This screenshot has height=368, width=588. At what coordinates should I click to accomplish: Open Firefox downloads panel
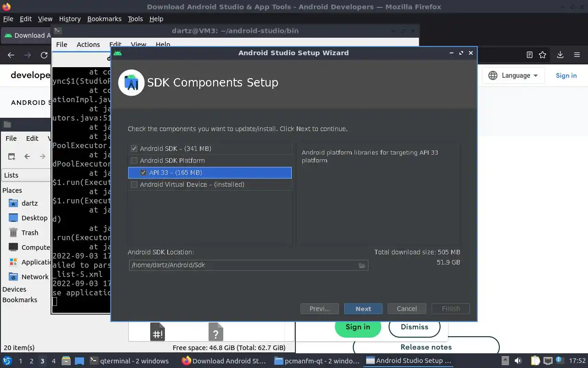[560, 55]
